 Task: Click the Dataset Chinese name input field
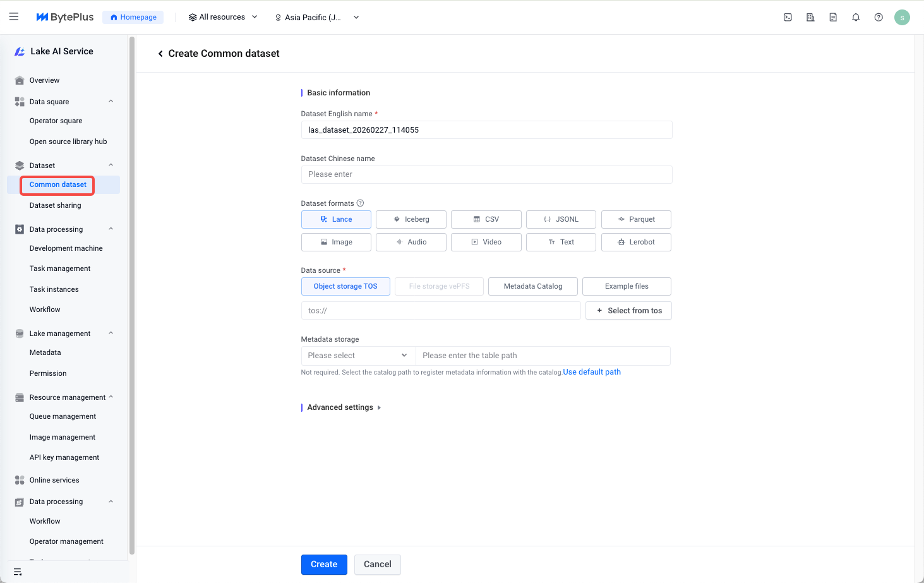coord(486,174)
